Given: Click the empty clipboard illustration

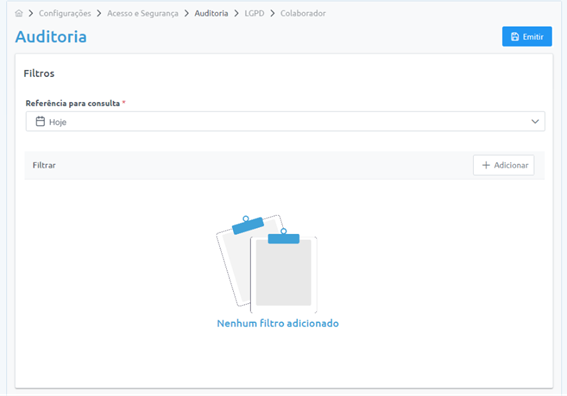Looking at the screenshot, I should [267, 264].
